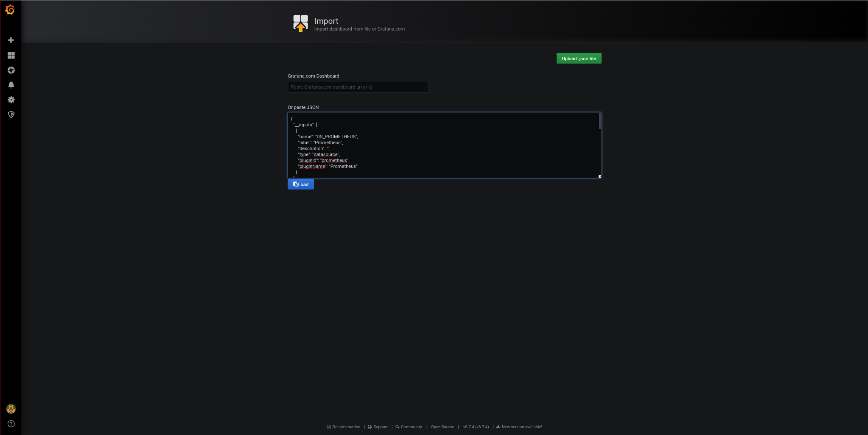The image size is (868, 435).
Task: Open the Explore compass icon
Action: click(x=11, y=70)
